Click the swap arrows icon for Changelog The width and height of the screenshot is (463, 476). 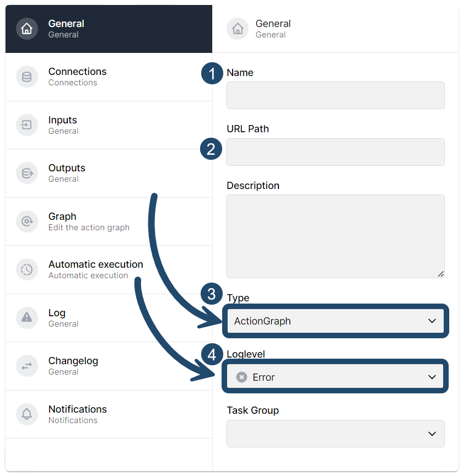[x=27, y=366]
